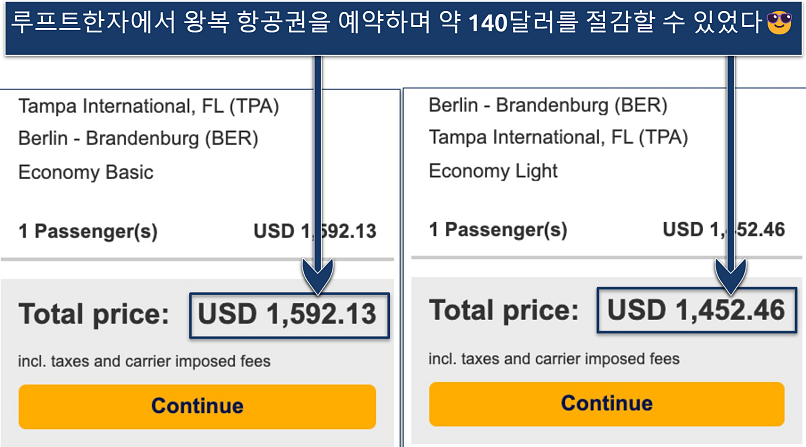Click the USD 1,452.46 total price box
The height and width of the screenshot is (447, 806).
pos(698,311)
